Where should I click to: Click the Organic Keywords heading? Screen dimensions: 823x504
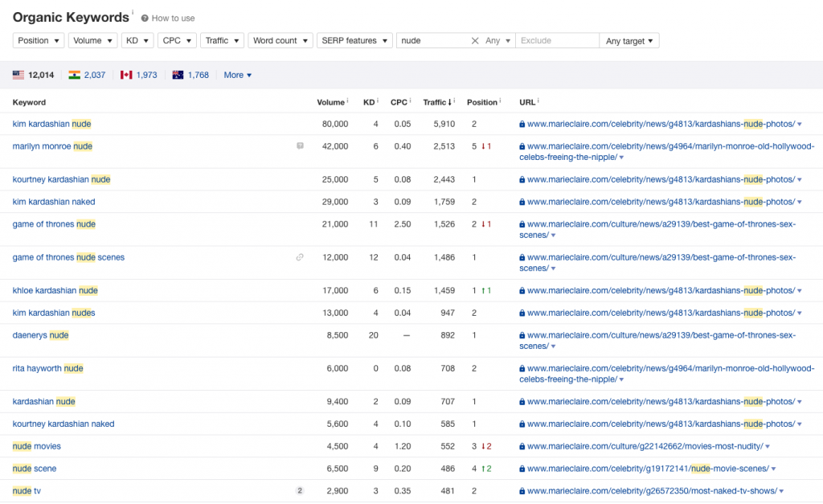tap(71, 18)
